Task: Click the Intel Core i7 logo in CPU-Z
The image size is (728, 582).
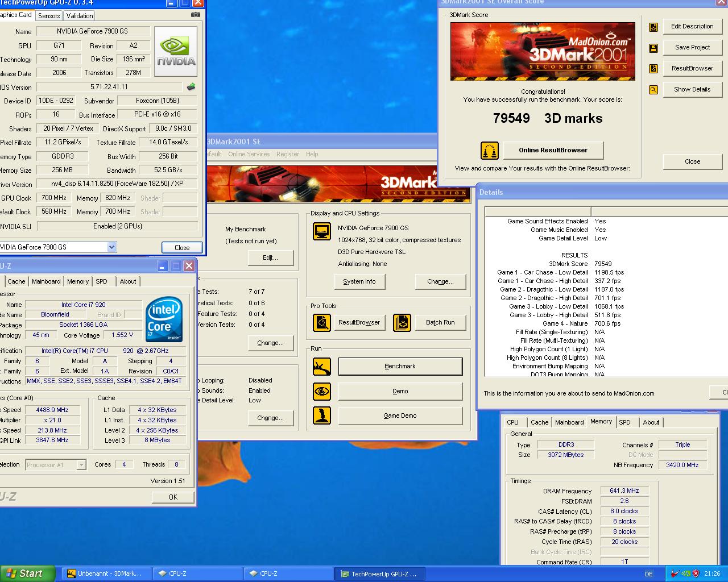Action: (164, 319)
